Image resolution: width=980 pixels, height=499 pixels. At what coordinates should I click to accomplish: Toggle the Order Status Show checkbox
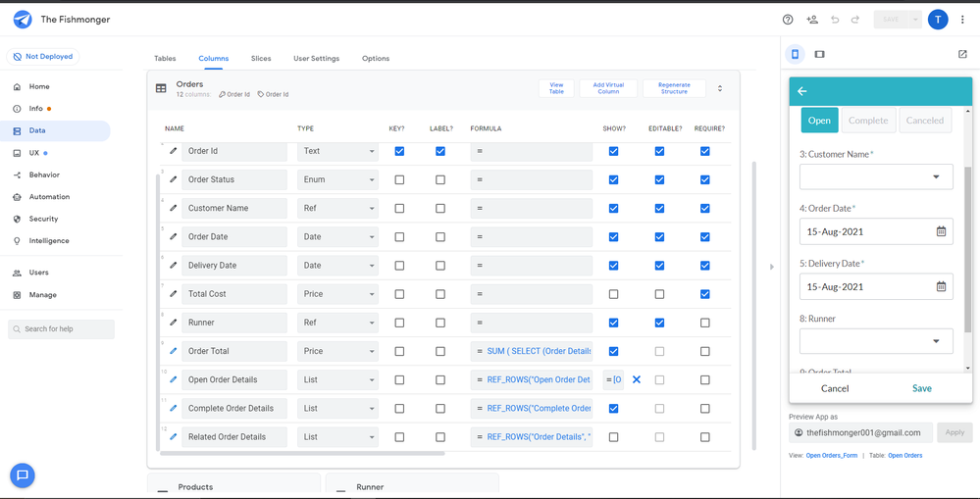[x=613, y=179]
